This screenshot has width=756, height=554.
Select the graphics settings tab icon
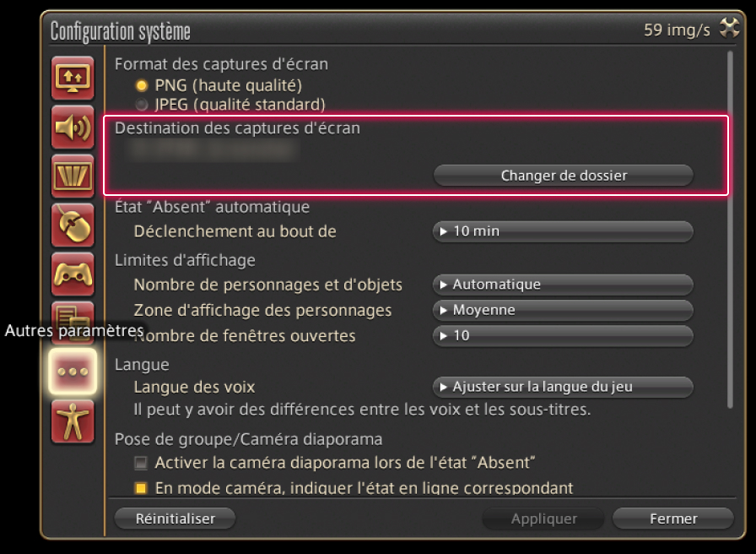point(73,176)
